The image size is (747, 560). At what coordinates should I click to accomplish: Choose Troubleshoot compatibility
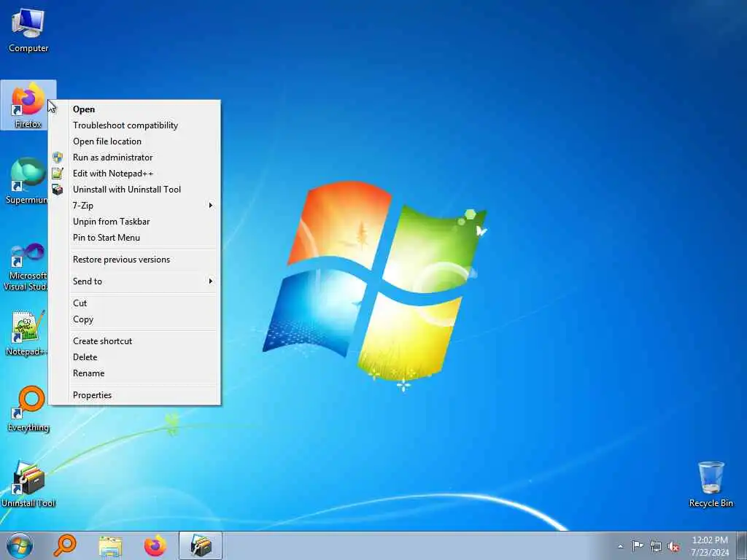tap(134, 125)
